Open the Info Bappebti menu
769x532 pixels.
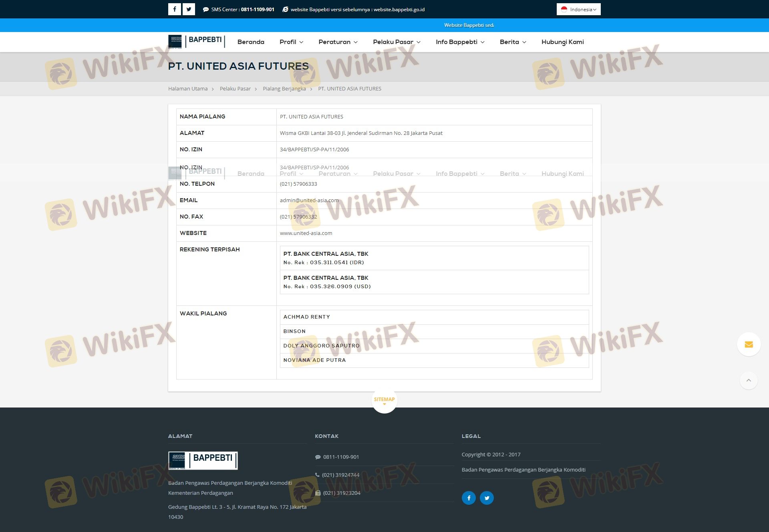(x=460, y=42)
